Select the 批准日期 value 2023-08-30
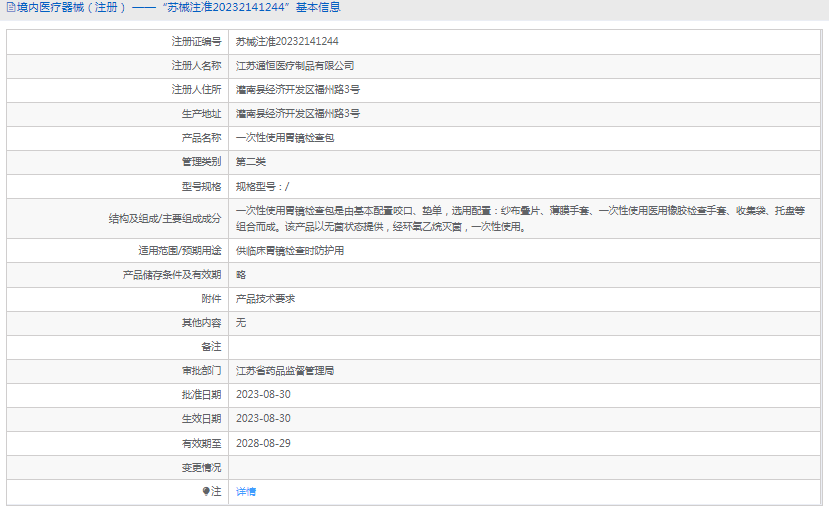The image size is (829, 512). click(x=263, y=395)
